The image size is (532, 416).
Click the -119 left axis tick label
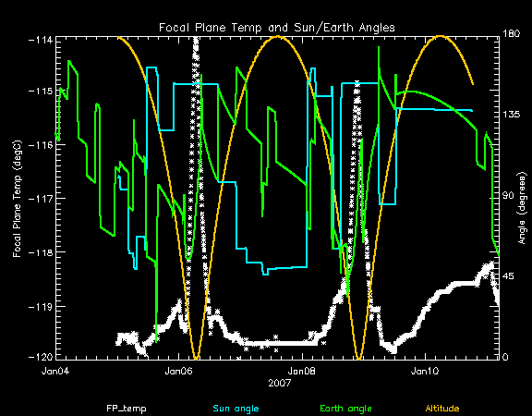(x=40, y=306)
